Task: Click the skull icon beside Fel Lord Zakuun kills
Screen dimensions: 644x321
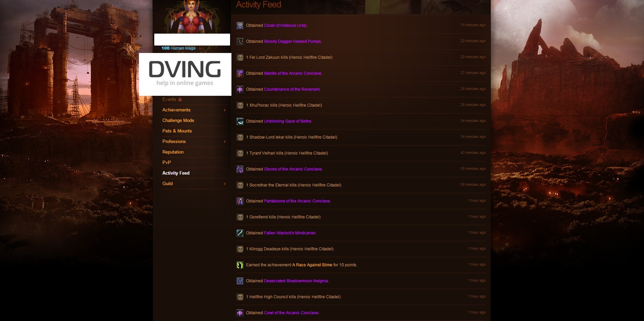Action: click(240, 57)
